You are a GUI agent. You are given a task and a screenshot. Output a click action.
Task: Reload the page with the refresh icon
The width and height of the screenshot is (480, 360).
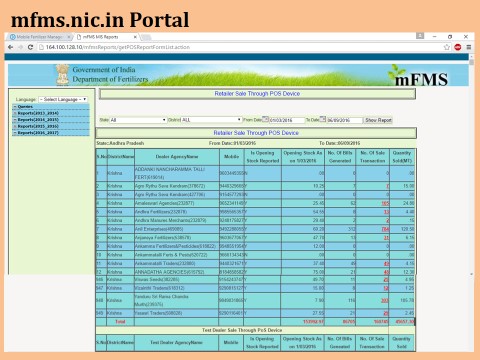click(30, 47)
